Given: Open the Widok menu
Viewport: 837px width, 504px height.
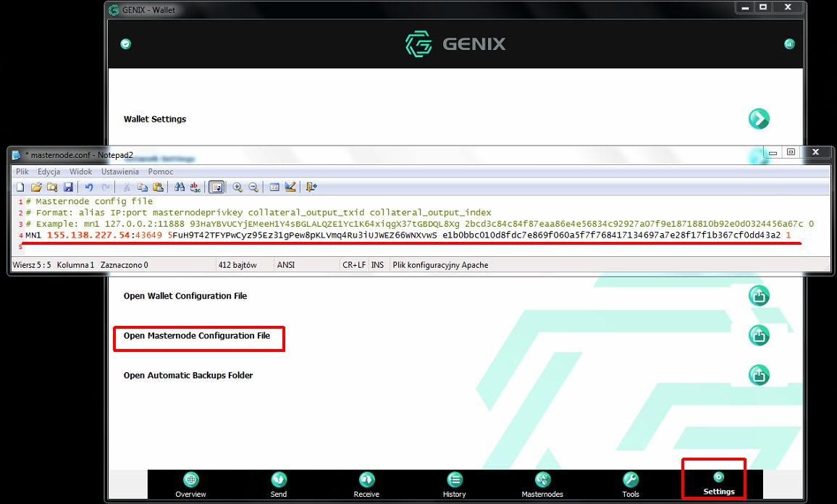Looking at the screenshot, I should pyautogui.click(x=80, y=172).
